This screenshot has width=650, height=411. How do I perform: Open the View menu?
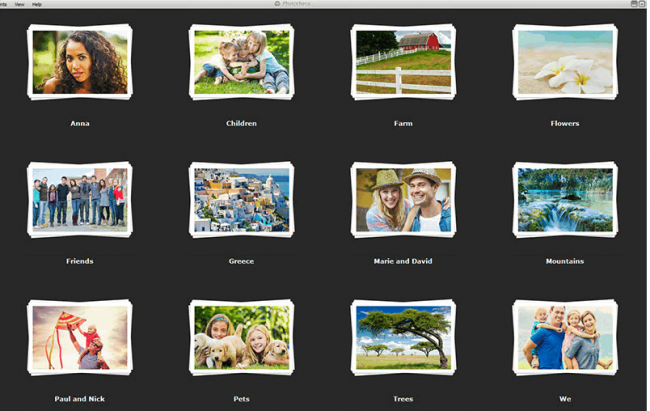point(19,4)
